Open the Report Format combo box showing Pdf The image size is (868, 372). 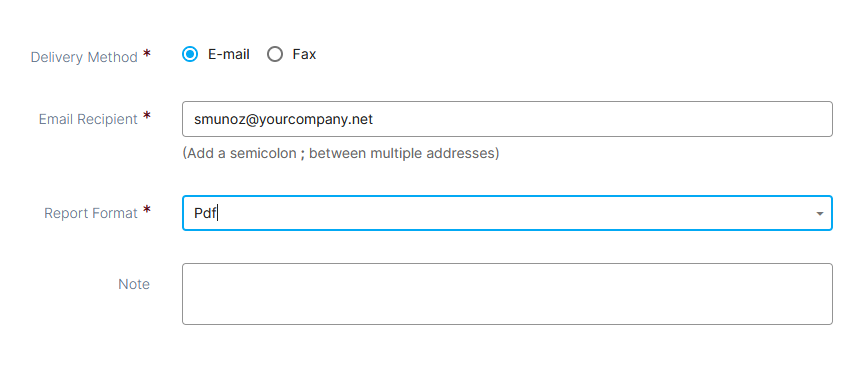[x=507, y=213]
